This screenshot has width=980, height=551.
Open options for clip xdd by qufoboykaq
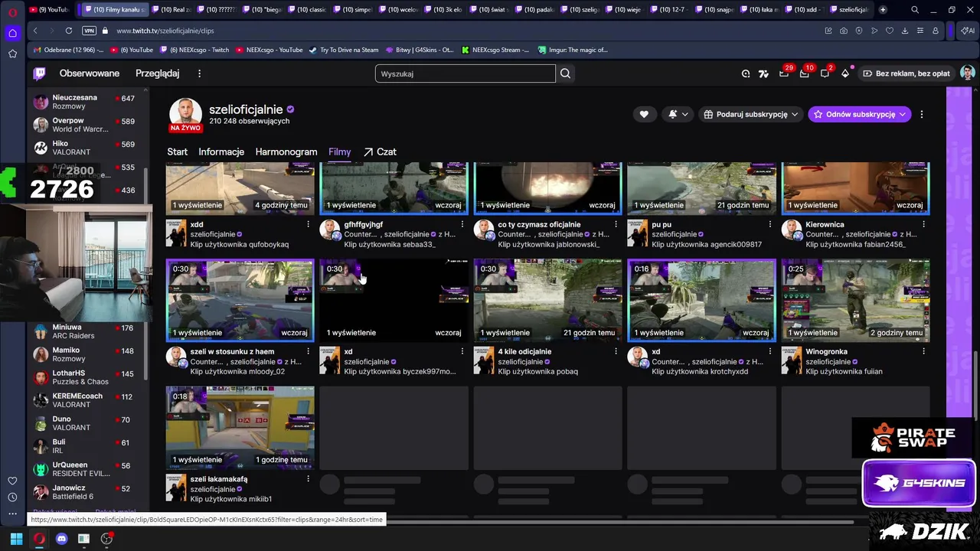tap(309, 224)
